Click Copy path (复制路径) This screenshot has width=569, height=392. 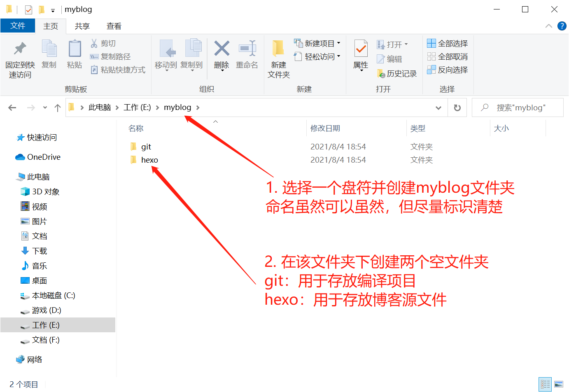tap(110, 56)
